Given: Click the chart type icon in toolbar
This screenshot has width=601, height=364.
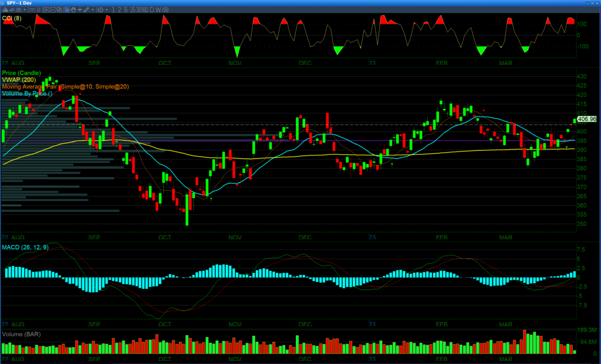Looking at the screenshot, I should point(5,10).
